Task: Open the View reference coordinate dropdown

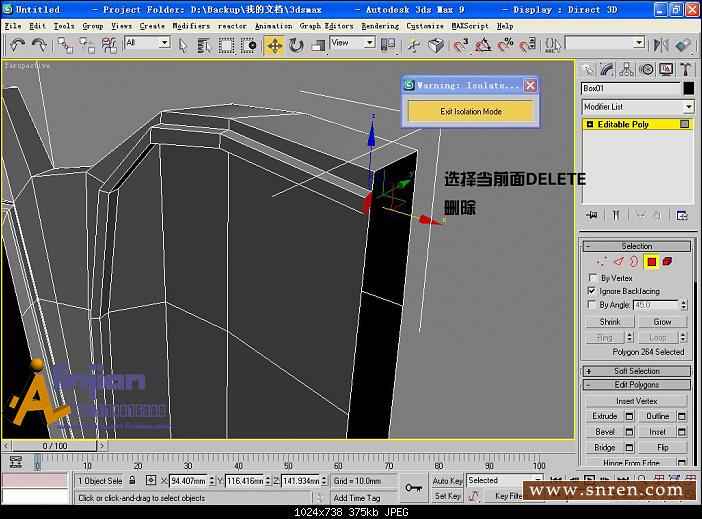Action: click(352, 43)
